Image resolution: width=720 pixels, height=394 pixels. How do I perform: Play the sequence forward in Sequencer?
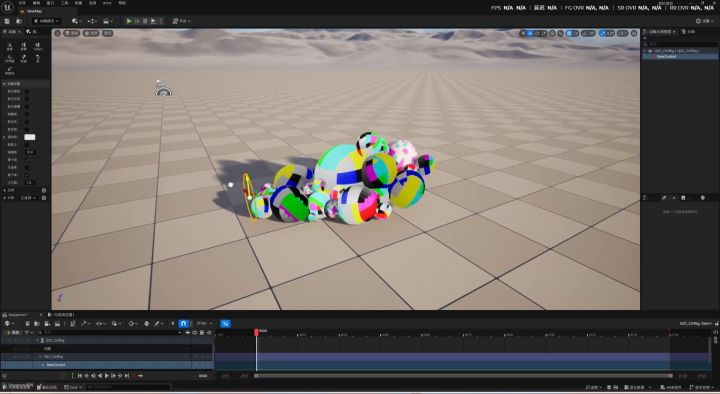(x=107, y=376)
